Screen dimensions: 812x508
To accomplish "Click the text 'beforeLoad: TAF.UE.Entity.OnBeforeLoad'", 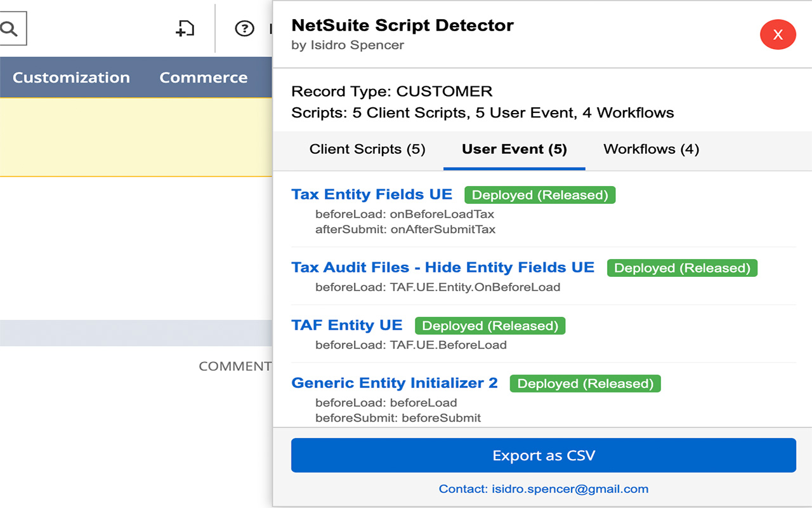I will click(438, 287).
